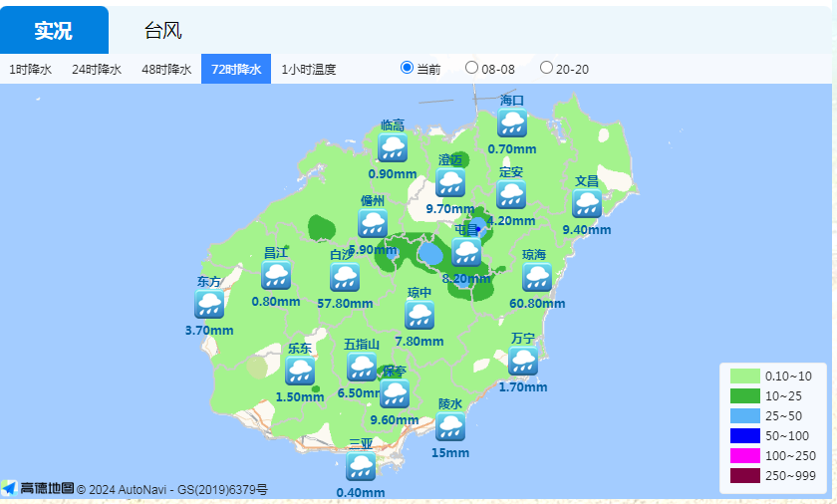This screenshot has height=504, width=837.
Task: Click the 25~50 light blue legend swatch
Action: pos(745,416)
